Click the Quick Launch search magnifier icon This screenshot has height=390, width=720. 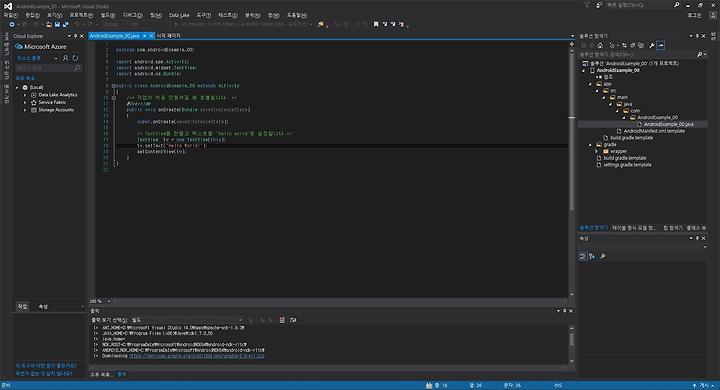coord(676,5)
